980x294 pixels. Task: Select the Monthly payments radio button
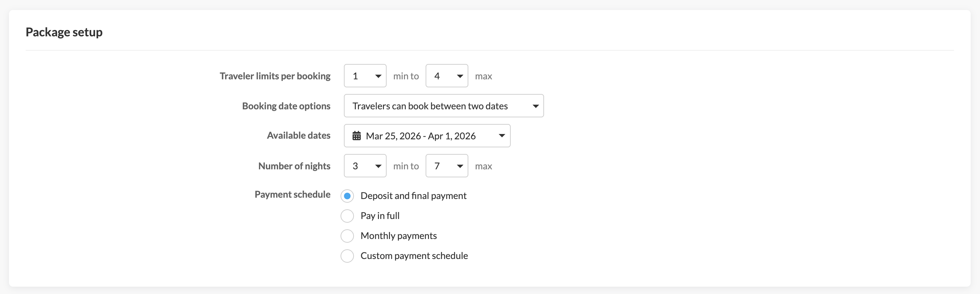(x=347, y=236)
